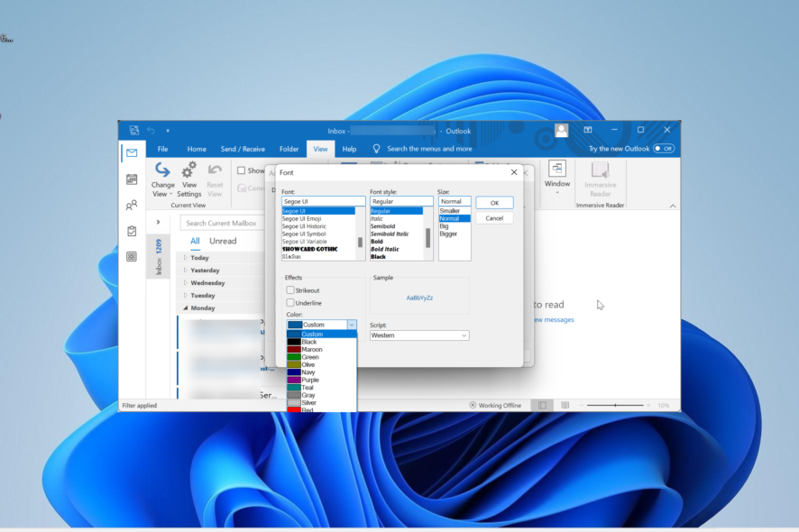Open the Mail module icon
This screenshot has height=532, width=799.
pos(132,153)
